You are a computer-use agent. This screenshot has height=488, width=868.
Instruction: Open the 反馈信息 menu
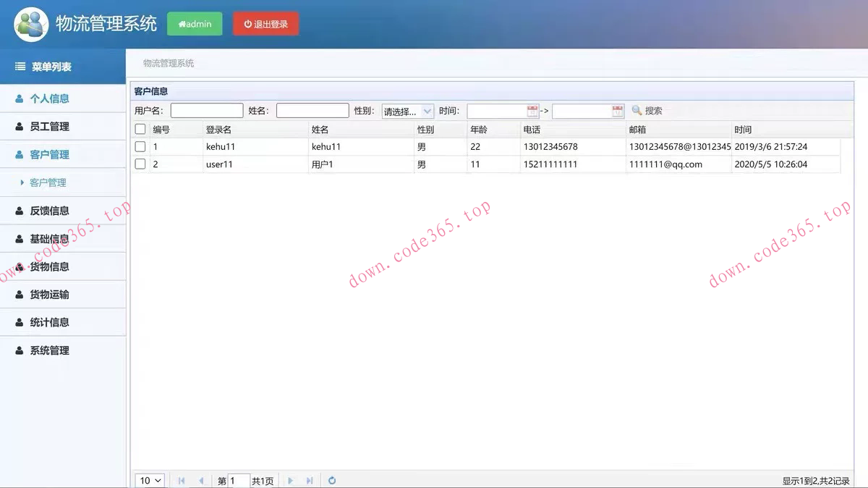(x=63, y=211)
